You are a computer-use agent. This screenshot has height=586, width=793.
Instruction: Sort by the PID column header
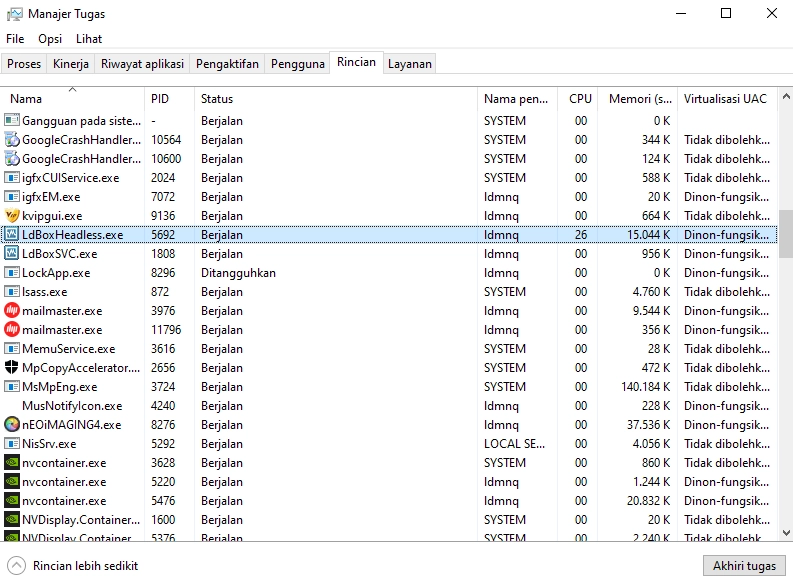pyautogui.click(x=169, y=99)
